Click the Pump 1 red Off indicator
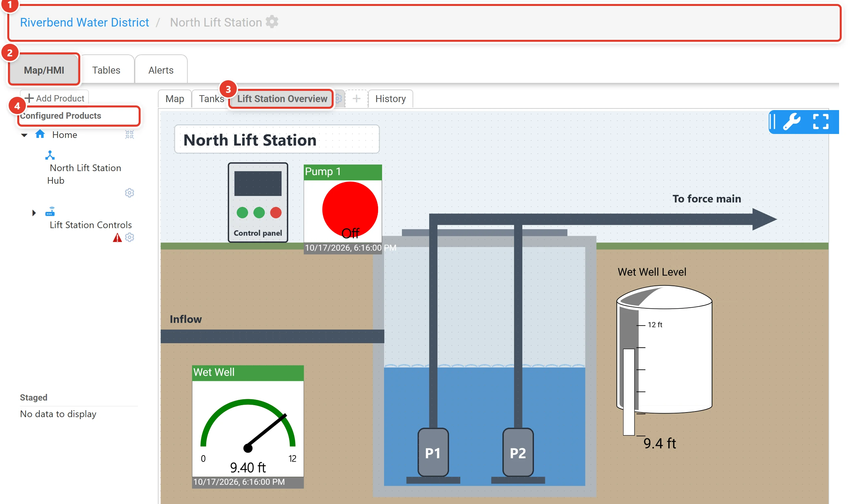849x504 pixels. (350, 210)
